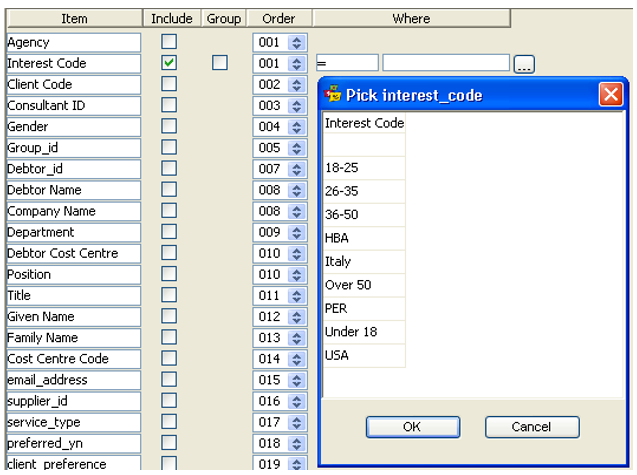Click the Order spinner for Debtor_id
Image resolution: width=637 pixels, height=475 pixels.
297,169
